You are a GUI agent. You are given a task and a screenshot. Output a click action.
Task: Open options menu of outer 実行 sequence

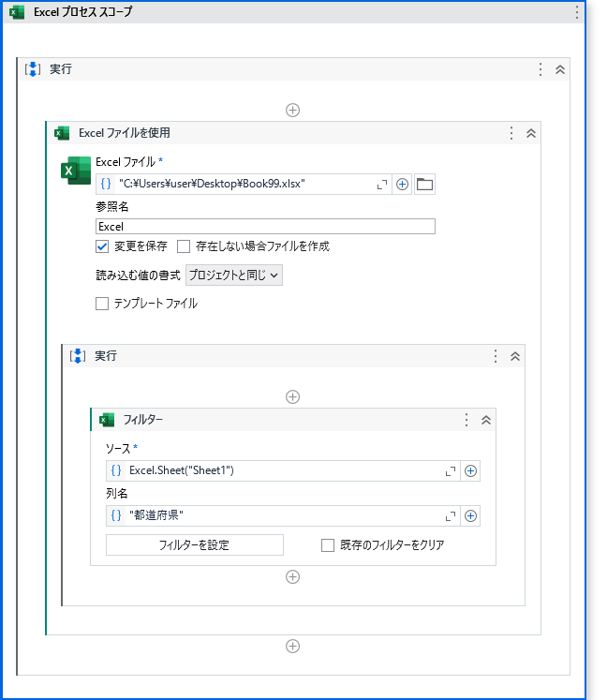(x=540, y=69)
